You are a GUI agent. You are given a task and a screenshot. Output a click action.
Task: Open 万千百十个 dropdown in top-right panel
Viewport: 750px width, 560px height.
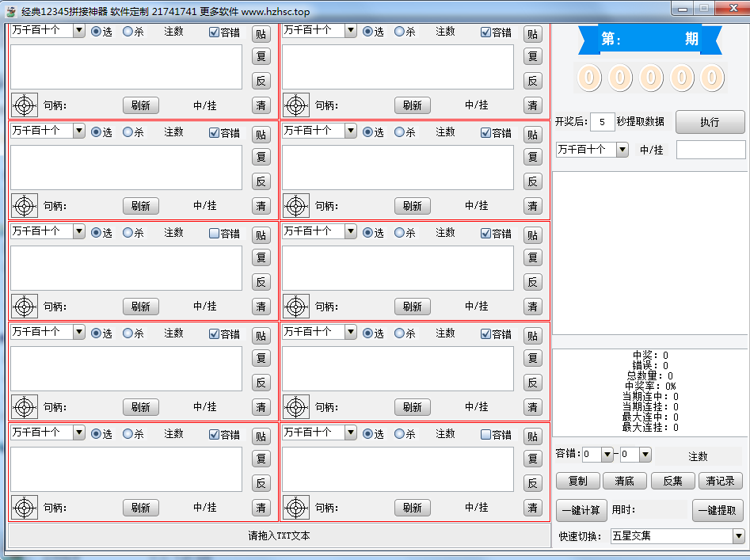351,31
